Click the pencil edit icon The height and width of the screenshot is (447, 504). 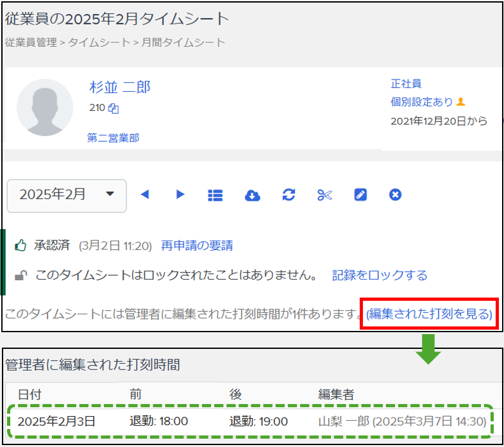pyautogui.click(x=360, y=194)
